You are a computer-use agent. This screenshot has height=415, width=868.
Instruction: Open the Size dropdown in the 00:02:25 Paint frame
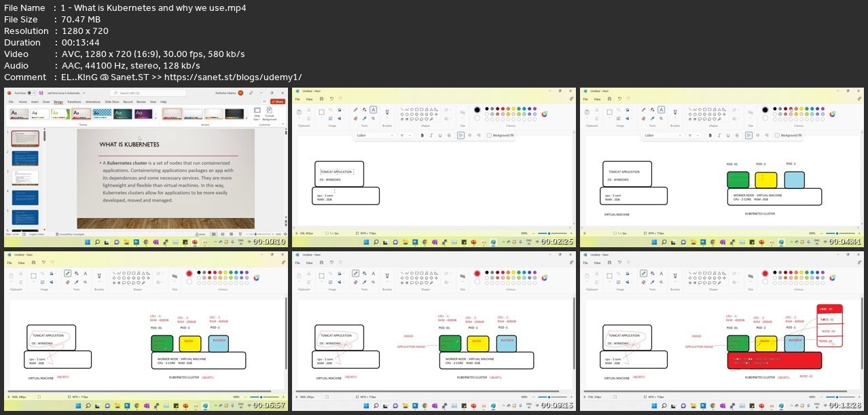[463, 113]
